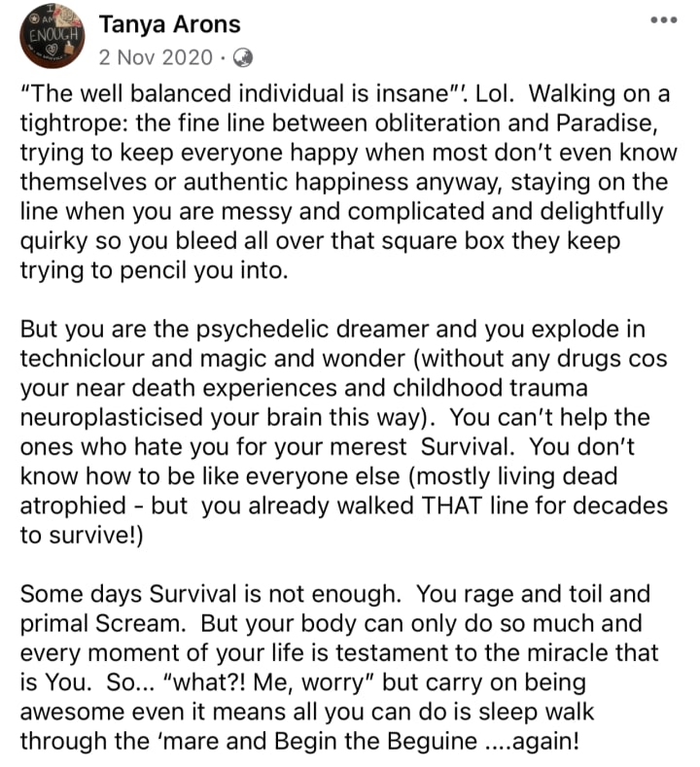Click the word 'neuroplasticised' in second paragraph
Viewport: 700px width, 767px height.
(x=112, y=418)
